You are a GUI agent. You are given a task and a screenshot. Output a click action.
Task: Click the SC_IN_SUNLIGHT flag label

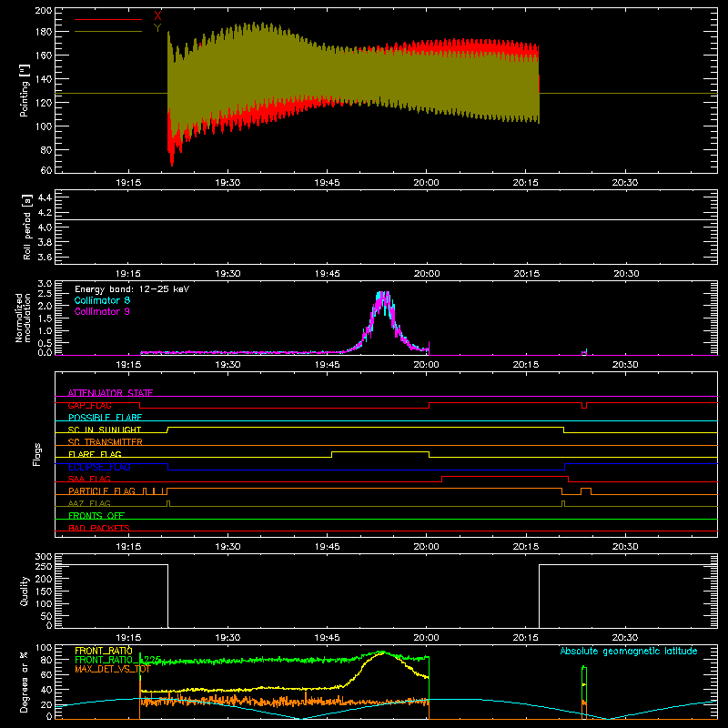pos(105,430)
